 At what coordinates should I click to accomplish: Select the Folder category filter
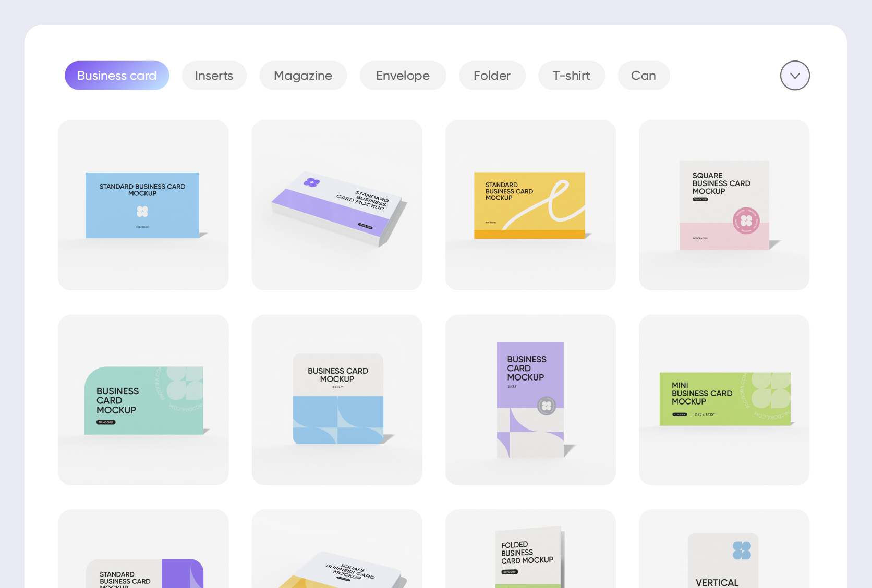[x=491, y=75]
